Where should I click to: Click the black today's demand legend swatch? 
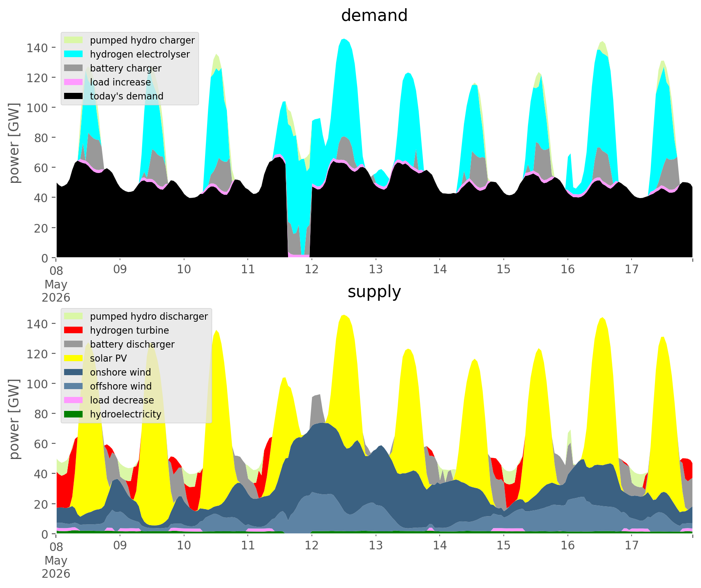coord(74,96)
